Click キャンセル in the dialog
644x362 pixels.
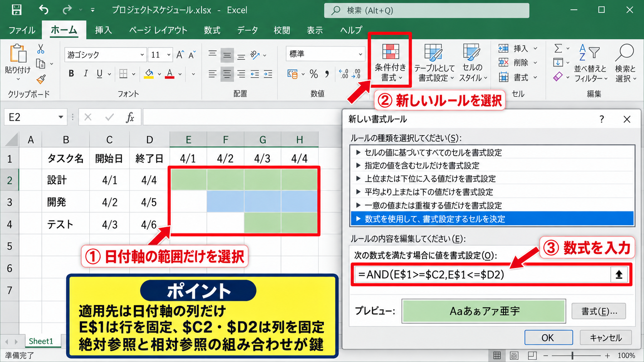tap(606, 338)
